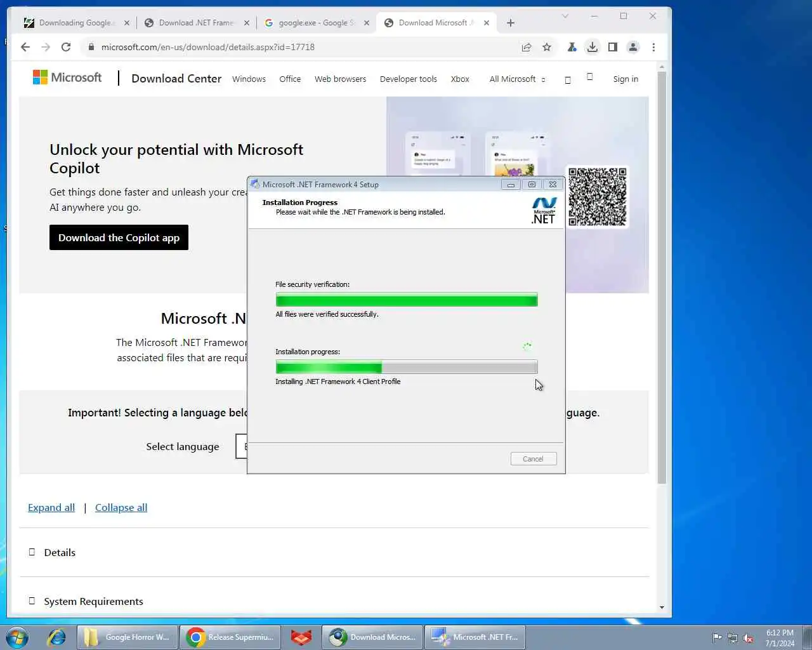Click the muted volume tray icon
The height and width of the screenshot is (650, 812).
coord(749,638)
